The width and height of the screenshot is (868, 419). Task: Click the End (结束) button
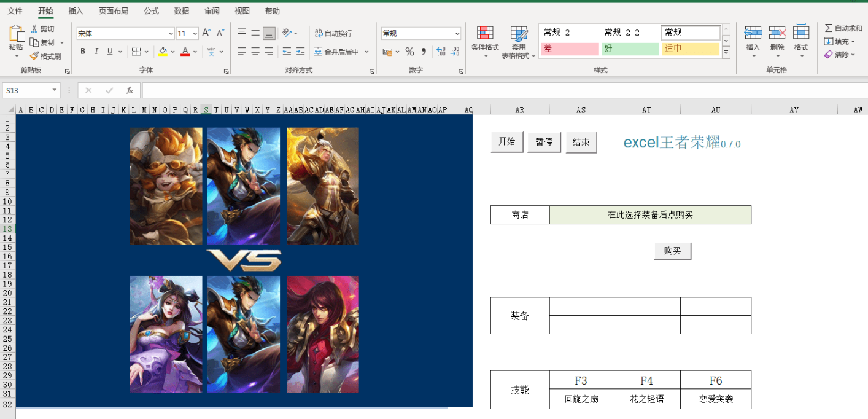581,142
